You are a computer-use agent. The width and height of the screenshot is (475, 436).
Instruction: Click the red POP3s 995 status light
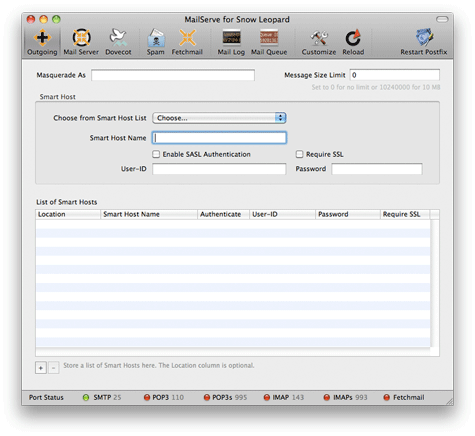[x=207, y=397]
